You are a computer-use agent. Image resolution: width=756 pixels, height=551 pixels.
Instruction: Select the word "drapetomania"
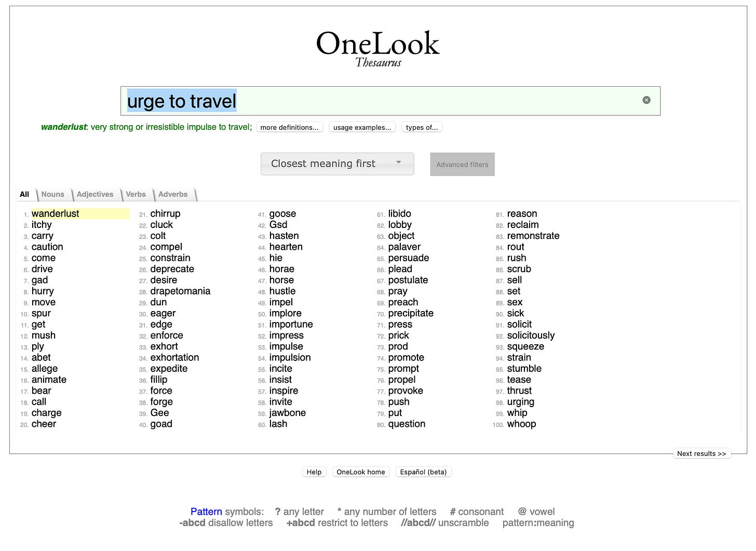(180, 291)
